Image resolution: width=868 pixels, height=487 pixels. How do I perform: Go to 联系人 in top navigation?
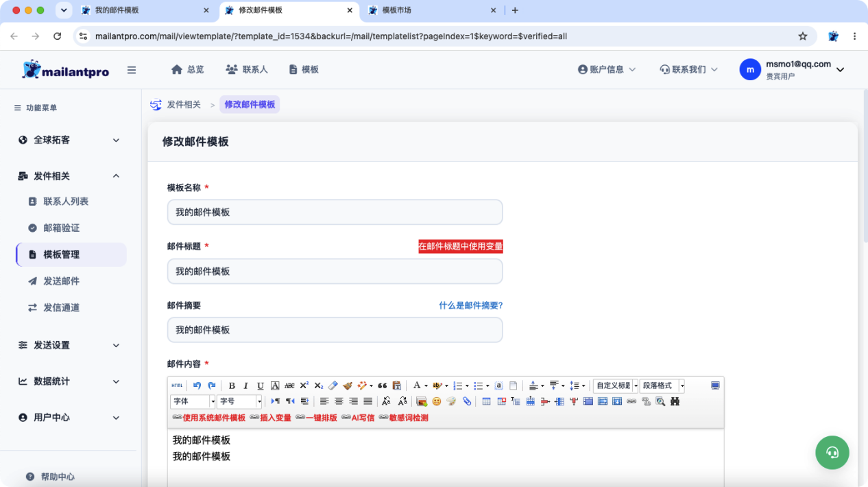[x=246, y=69]
